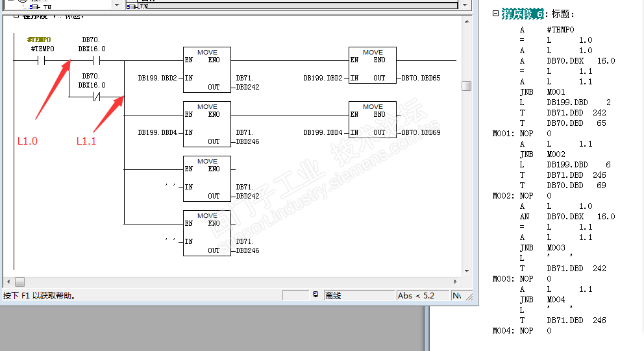644x351 pixels.
Task: Select the #TEMPO normally open contact
Action: tap(41, 61)
